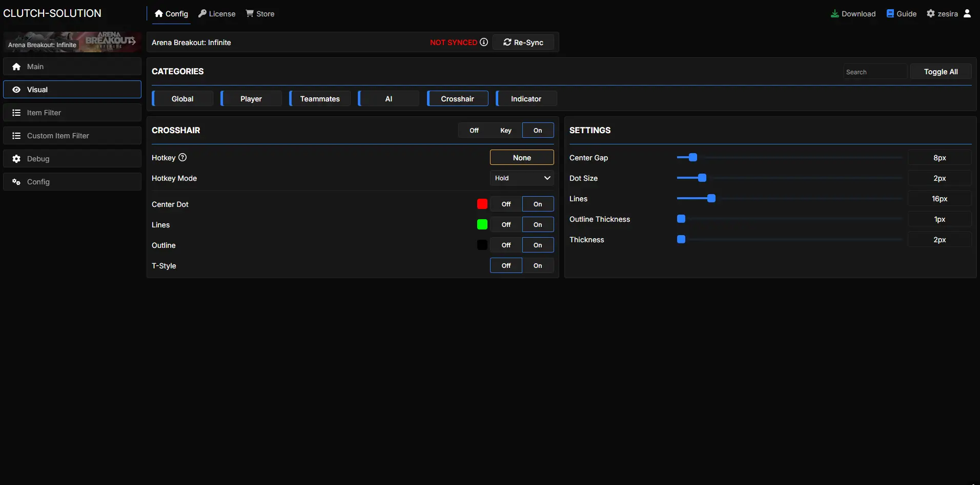Select the Indicator category tab
This screenshot has width=980, height=485.
(x=526, y=99)
